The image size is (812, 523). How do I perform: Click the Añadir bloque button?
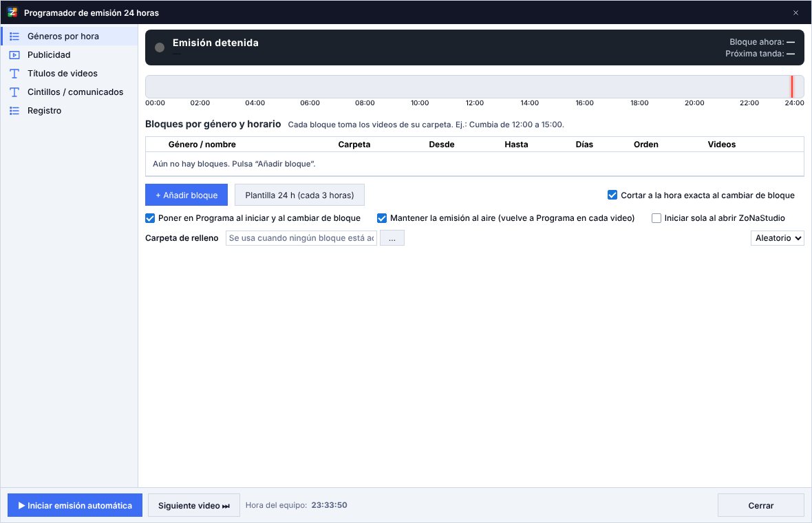point(186,195)
